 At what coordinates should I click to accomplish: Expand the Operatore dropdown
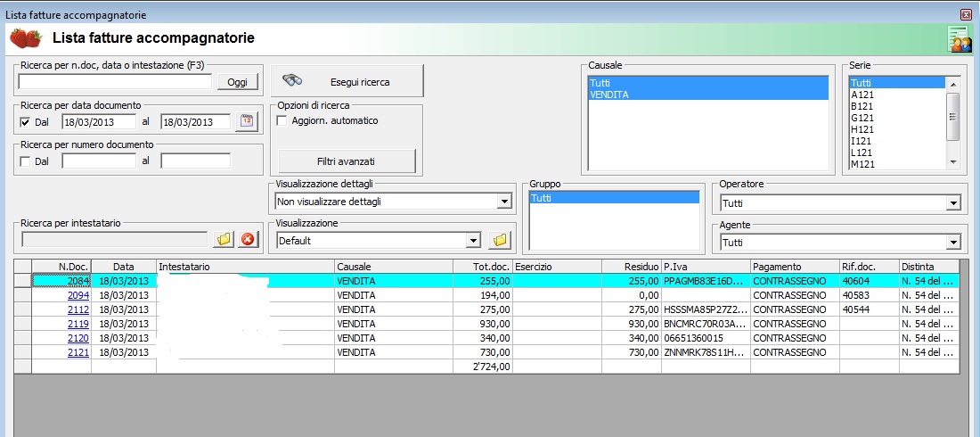953,203
